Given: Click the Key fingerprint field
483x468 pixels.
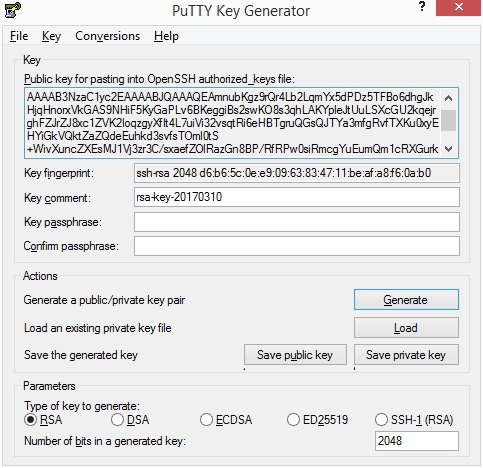Looking at the screenshot, I should pos(297,173).
